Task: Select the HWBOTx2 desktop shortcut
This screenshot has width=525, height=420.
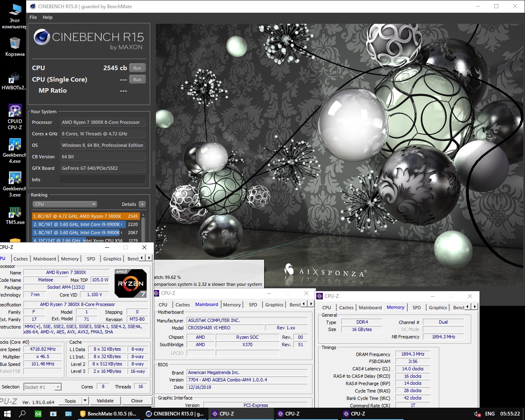Action: tap(15, 81)
